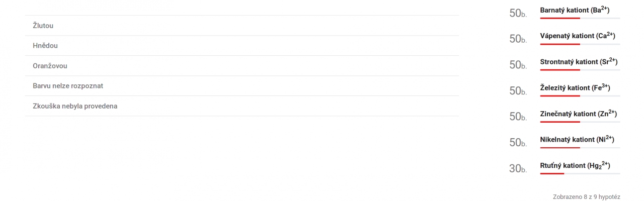644x201 pixels.
Task: Click the Nikelnatý kationt hypothesis
Action: pyautogui.click(x=577, y=139)
